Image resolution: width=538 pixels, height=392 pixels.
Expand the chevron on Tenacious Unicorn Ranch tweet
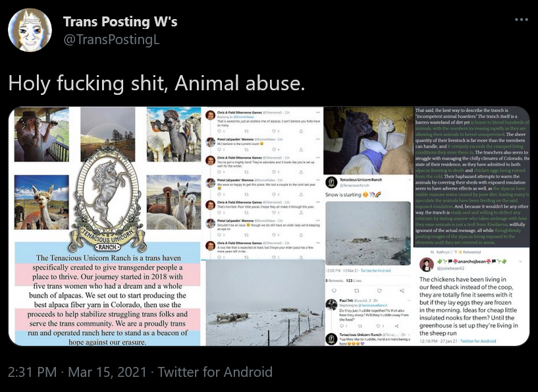(410, 179)
